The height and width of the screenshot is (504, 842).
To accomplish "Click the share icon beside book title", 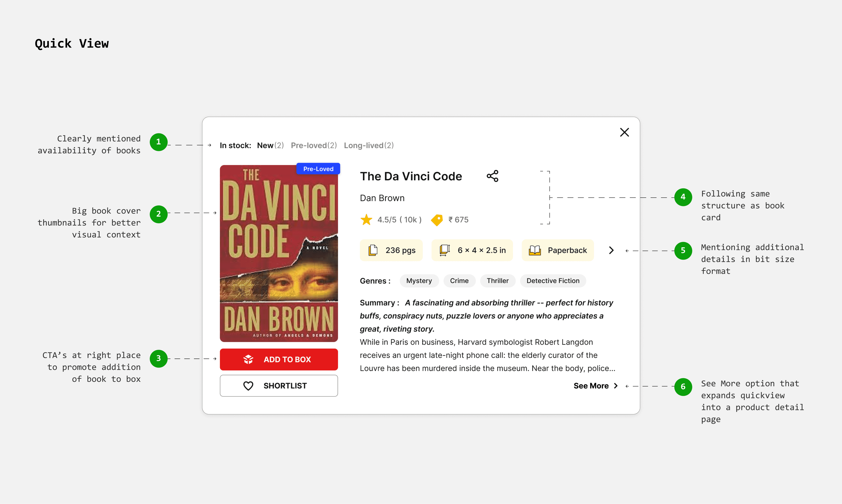I will coord(493,176).
